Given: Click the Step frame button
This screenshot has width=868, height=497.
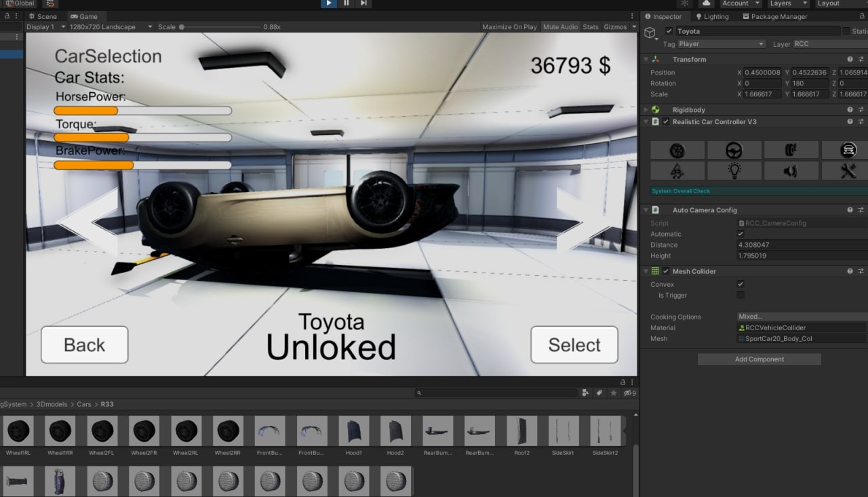Looking at the screenshot, I should click(x=363, y=3).
